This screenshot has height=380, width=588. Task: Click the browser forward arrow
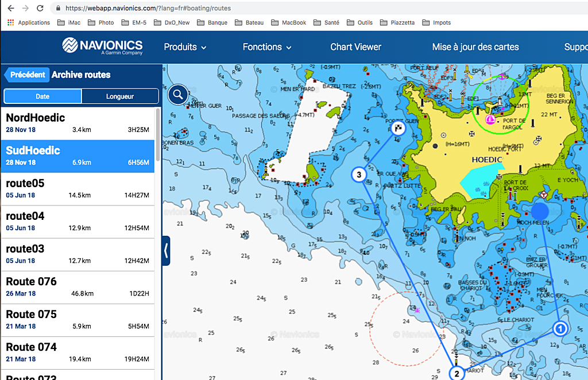click(25, 8)
